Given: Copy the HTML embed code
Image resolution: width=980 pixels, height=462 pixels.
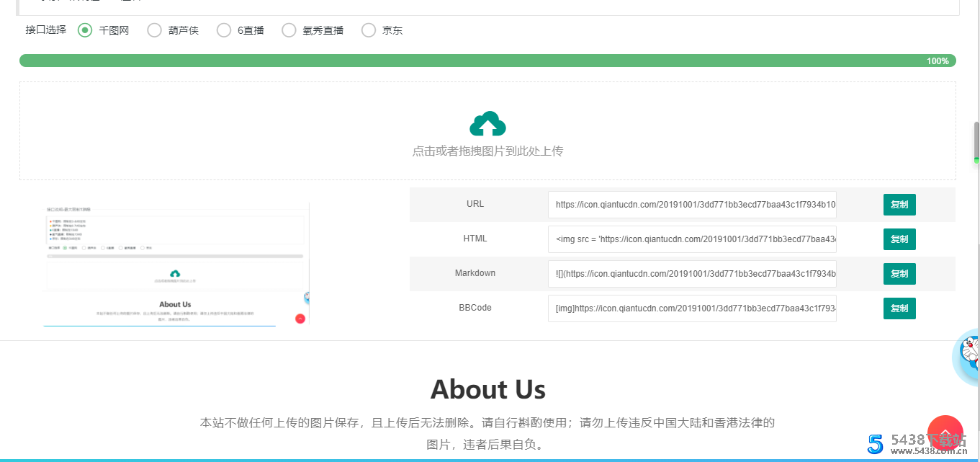Looking at the screenshot, I should coord(899,239).
